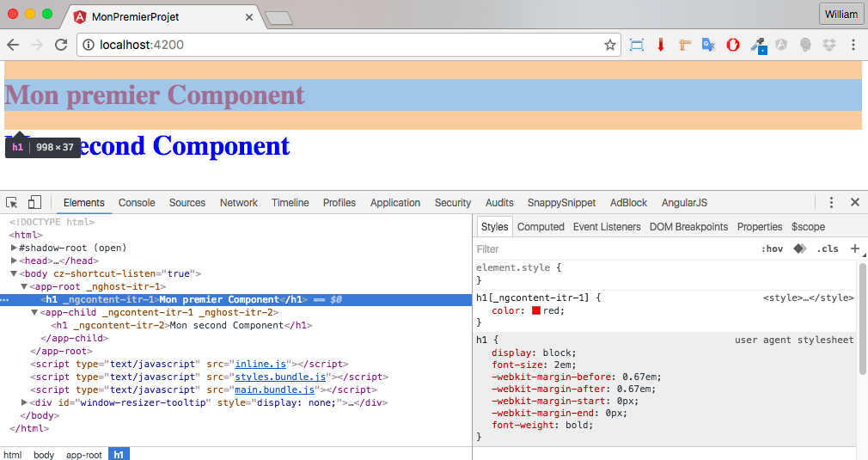This screenshot has width=868, height=460.
Task: Expand the head element node
Action: click(14, 261)
